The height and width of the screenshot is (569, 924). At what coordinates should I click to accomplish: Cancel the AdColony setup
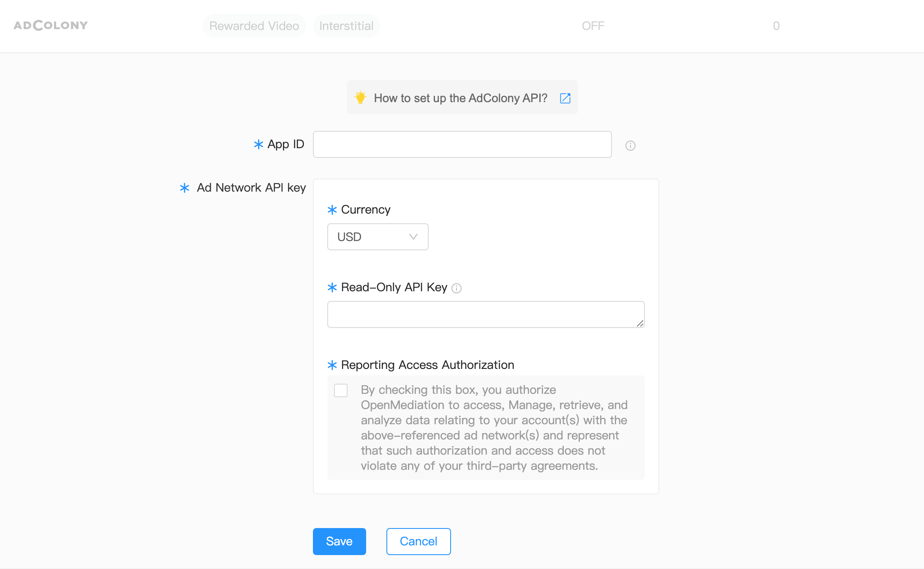[418, 542]
